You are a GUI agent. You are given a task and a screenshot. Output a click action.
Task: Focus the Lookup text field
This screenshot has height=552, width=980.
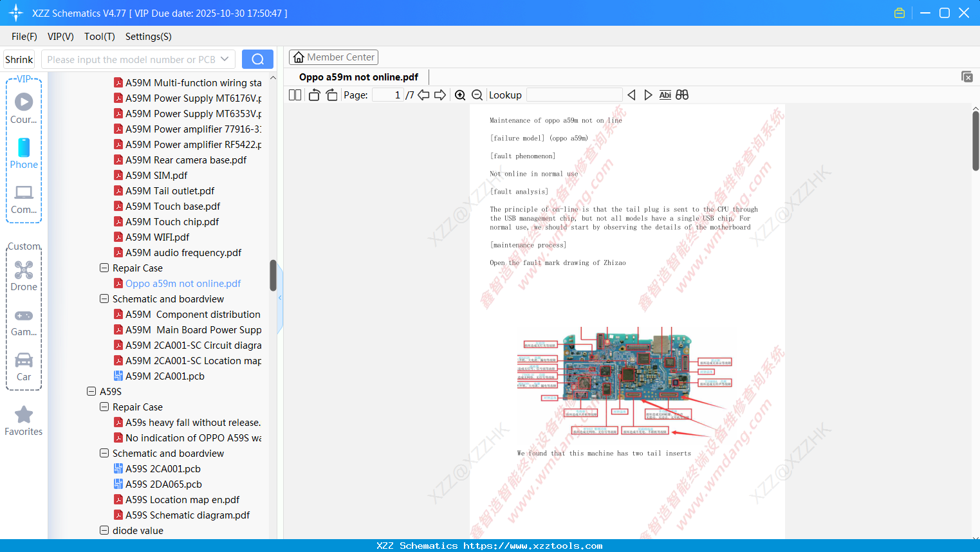(574, 95)
